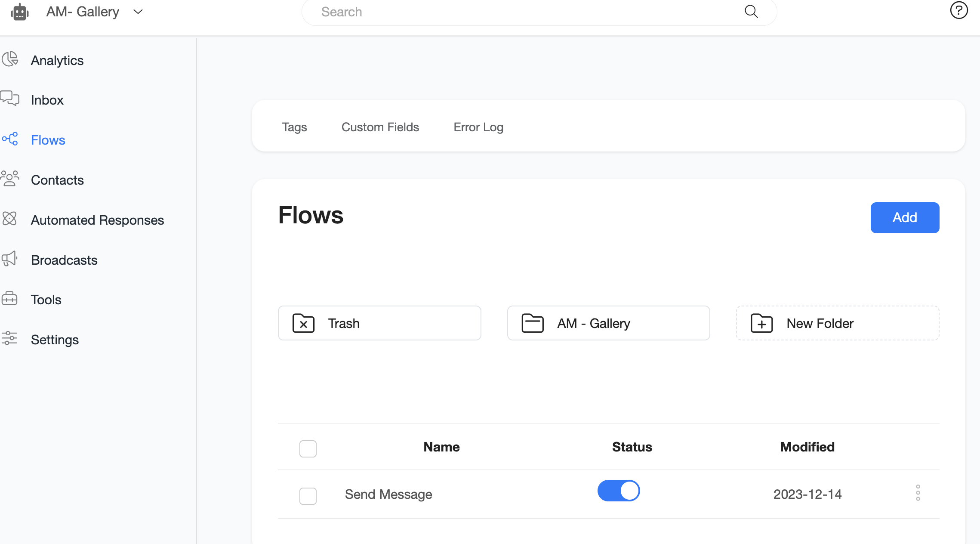Check the select-all flows checkbox
This screenshot has height=544, width=980.
click(x=308, y=448)
